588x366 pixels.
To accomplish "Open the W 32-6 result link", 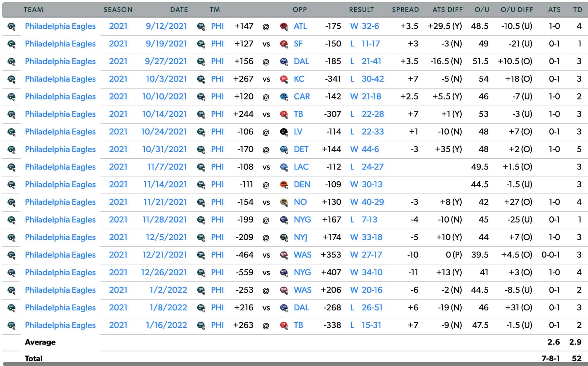I will (x=364, y=26).
